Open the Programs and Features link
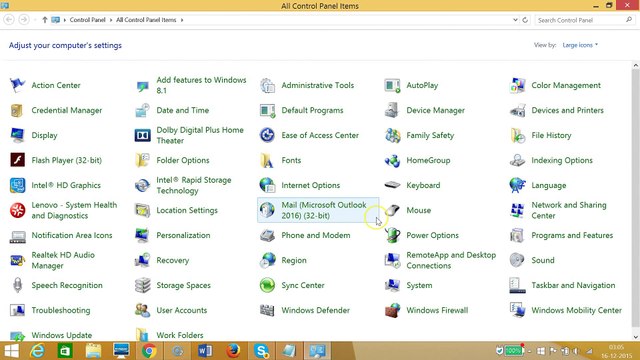The image size is (640, 360). click(572, 235)
